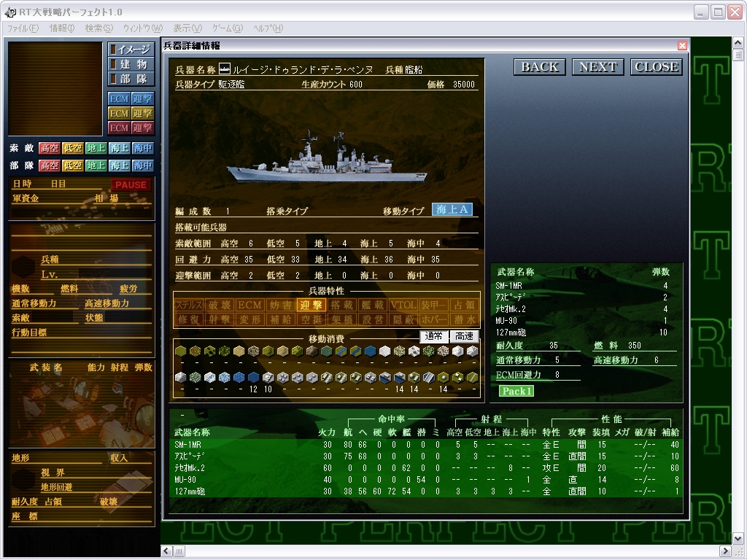Open the 表示(V) menu
The height and width of the screenshot is (560, 747).
[187, 28]
